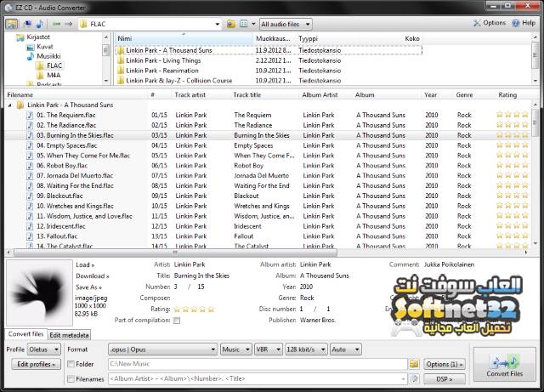The width and height of the screenshot is (544, 392).
Task: Open the 128 kbit/s bitrate dropdown
Action: click(x=306, y=349)
